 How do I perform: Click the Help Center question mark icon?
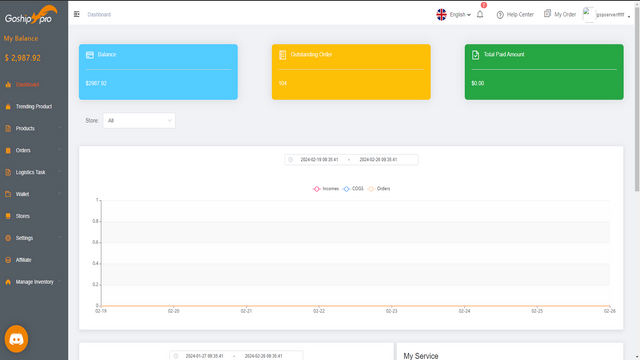point(500,15)
